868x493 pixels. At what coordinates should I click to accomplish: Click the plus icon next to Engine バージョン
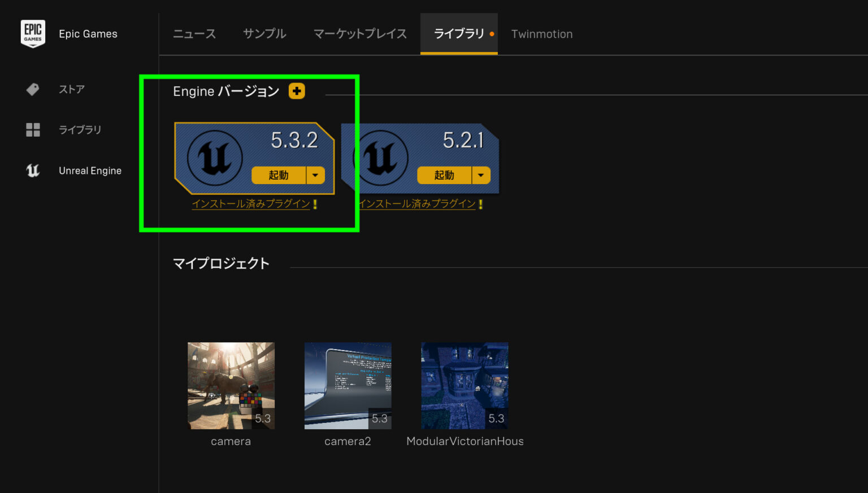pyautogui.click(x=297, y=91)
